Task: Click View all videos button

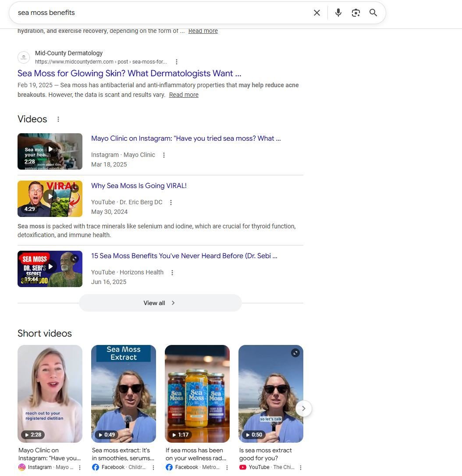Action: [x=160, y=303]
